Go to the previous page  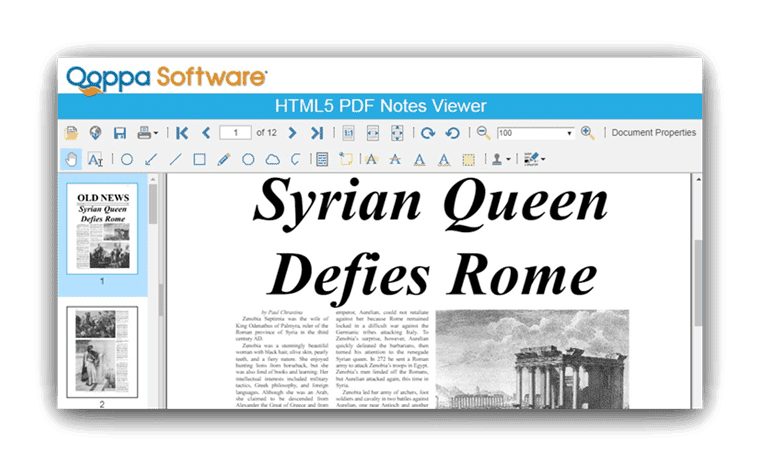click(206, 133)
